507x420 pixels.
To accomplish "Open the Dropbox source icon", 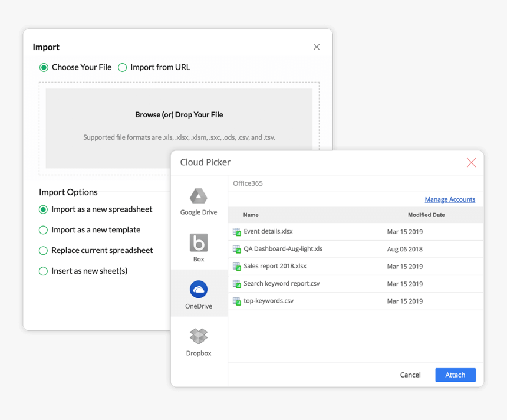I will [x=199, y=336].
